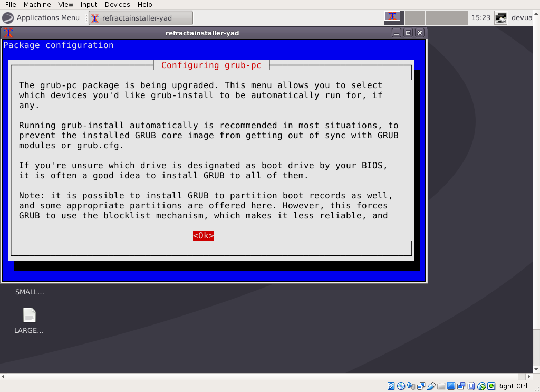Click the vertical scrollbar up arrow
540x392 pixels.
click(536, 14)
